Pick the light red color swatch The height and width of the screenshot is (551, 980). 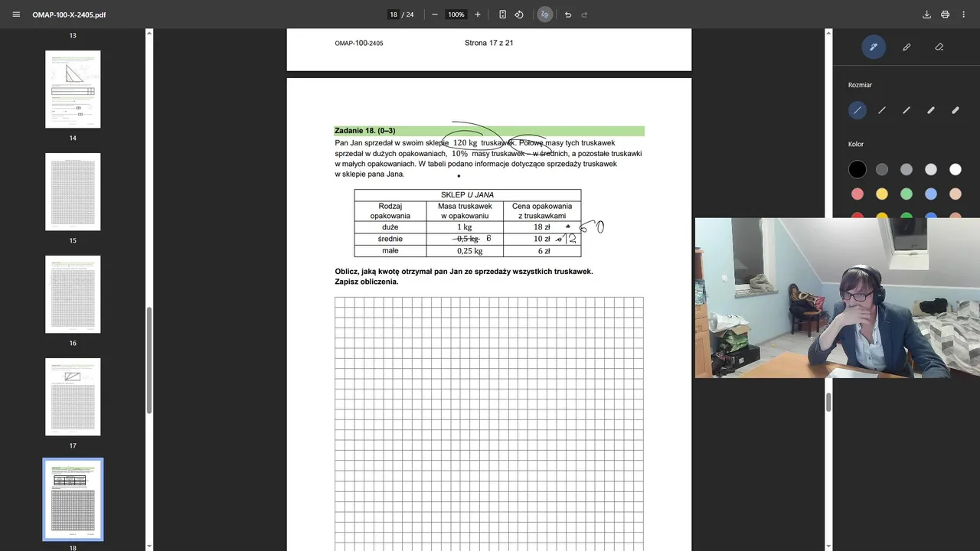click(857, 194)
